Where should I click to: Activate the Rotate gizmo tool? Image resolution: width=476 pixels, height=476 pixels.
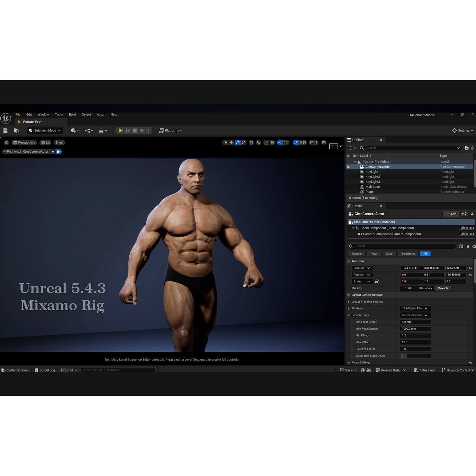238,143
